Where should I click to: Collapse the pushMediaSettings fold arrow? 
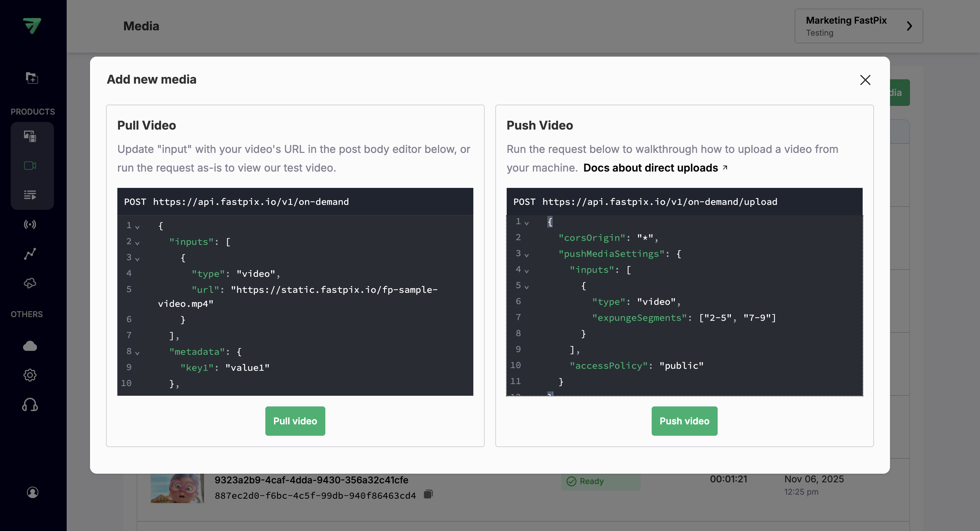pos(527,255)
